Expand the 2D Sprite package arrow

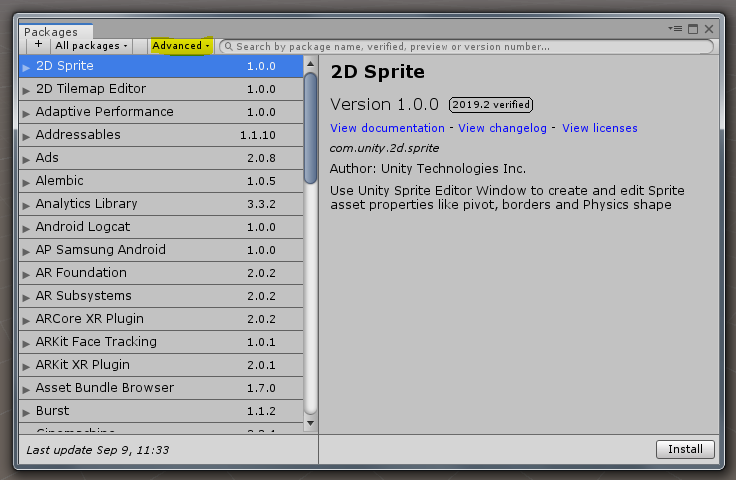26,67
